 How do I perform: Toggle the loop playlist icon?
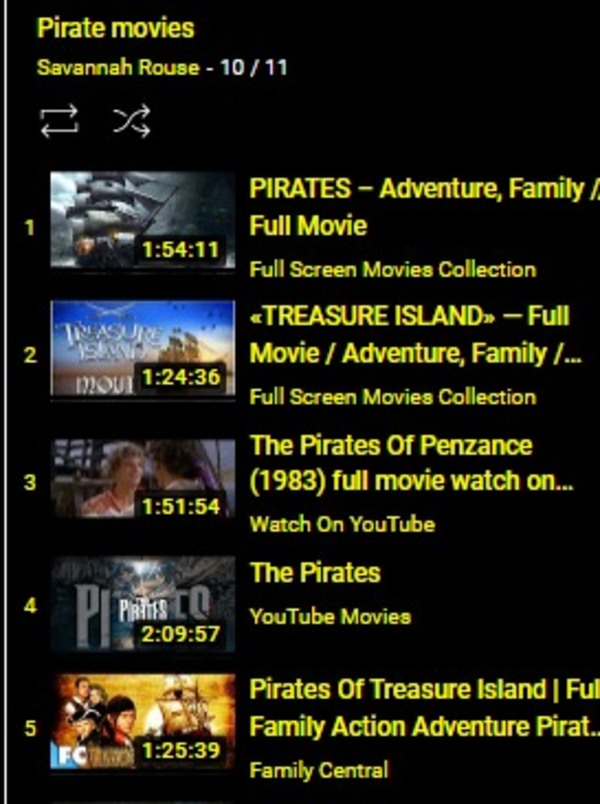(59, 122)
